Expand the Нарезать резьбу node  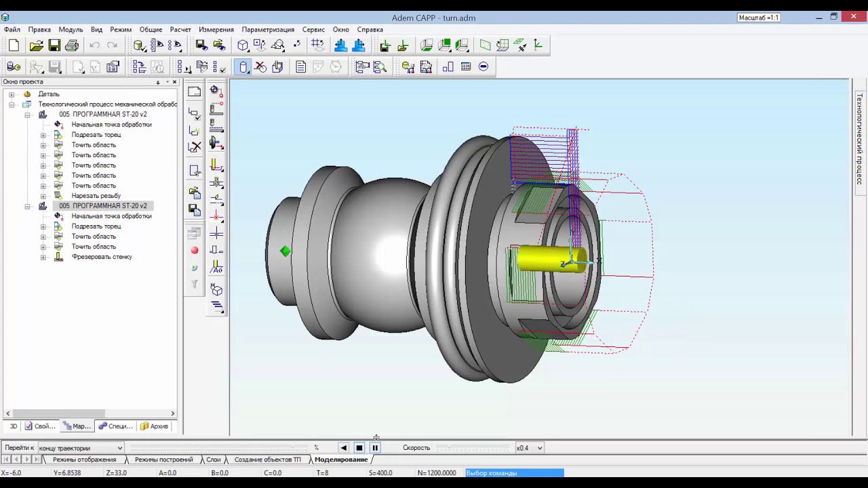click(x=43, y=196)
